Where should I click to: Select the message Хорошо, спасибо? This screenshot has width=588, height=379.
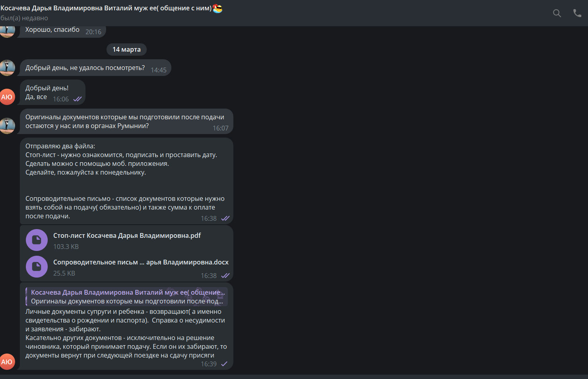pyautogui.click(x=63, y=31)
